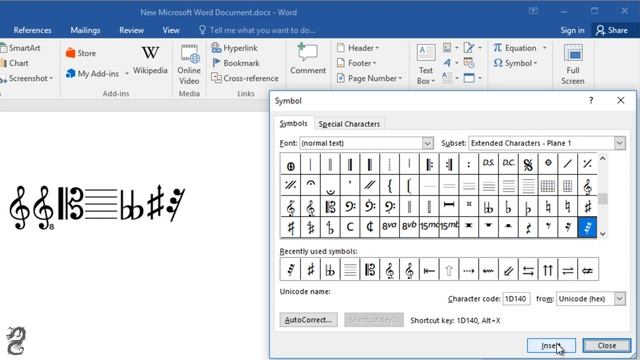Switch to Special Characters tab

[x=349, y=124]
